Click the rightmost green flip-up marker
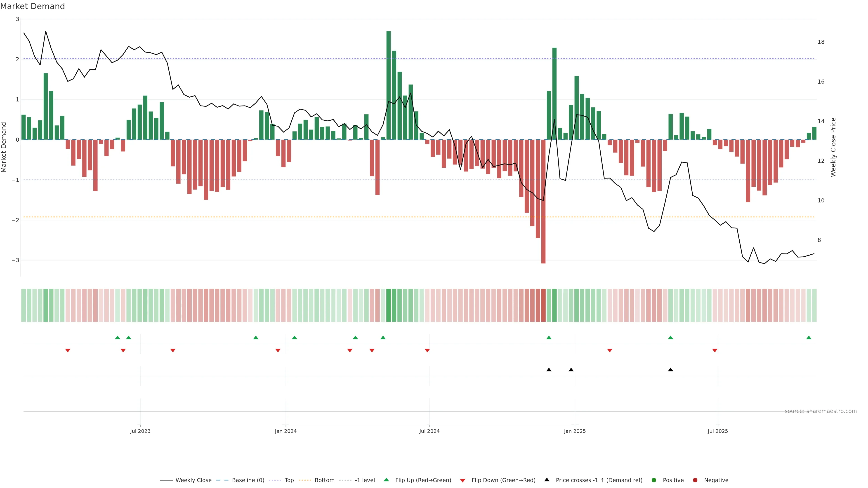The width and height of the screenshot is (868, 488). tap(808, 338)
